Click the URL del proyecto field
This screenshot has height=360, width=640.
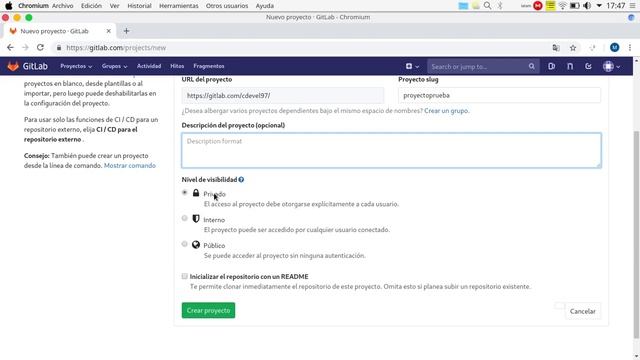coord(282,95)
